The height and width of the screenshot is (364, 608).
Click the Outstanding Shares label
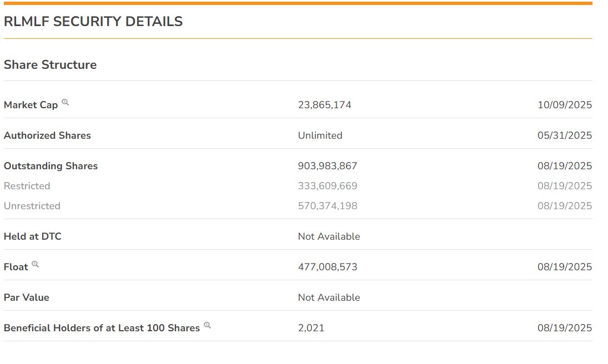click(51, 166)
